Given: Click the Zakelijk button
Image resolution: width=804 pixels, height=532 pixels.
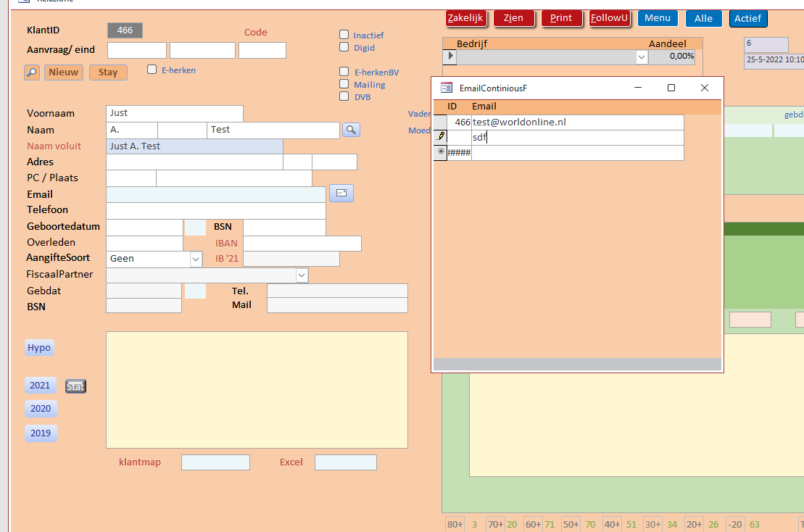Looking at the screenshot, I should coord(465,18).
